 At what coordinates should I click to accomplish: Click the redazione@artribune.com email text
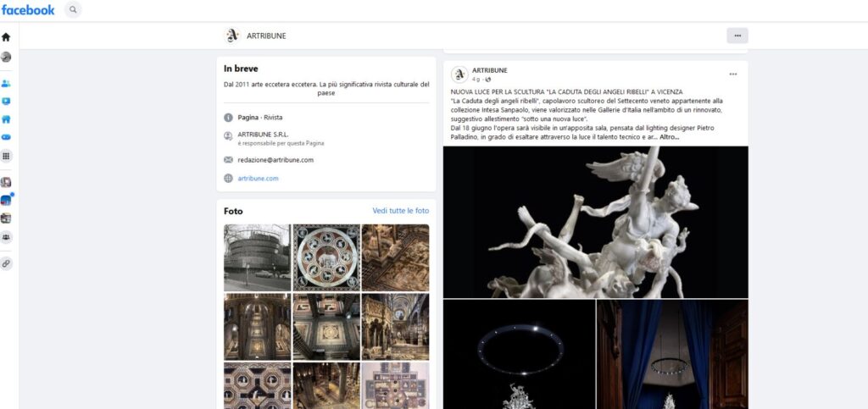[x=275, y=160]
